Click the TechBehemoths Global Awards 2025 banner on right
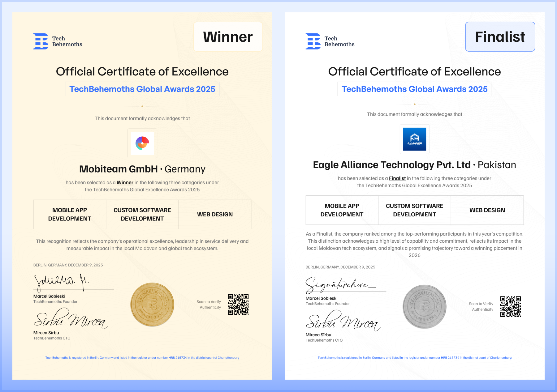The width and height of the screenshot is (557, 392). (x=415, y=89)
